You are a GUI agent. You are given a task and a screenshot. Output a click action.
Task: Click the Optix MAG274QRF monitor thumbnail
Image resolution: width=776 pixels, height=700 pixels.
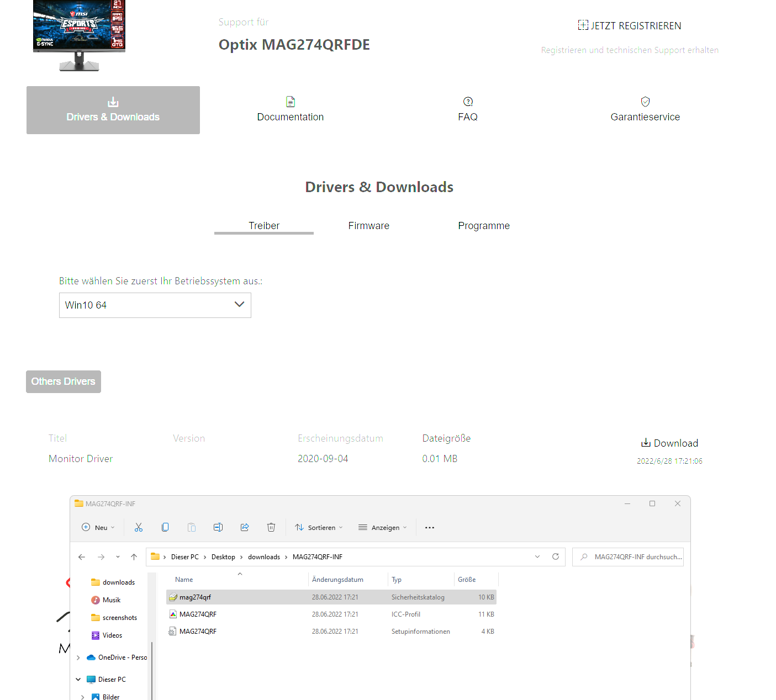coord(79,36)
